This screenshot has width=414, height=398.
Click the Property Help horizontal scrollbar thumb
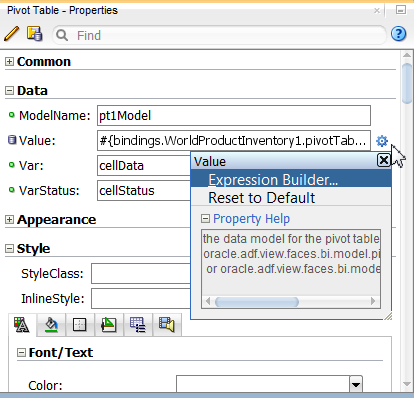point(257,302)
